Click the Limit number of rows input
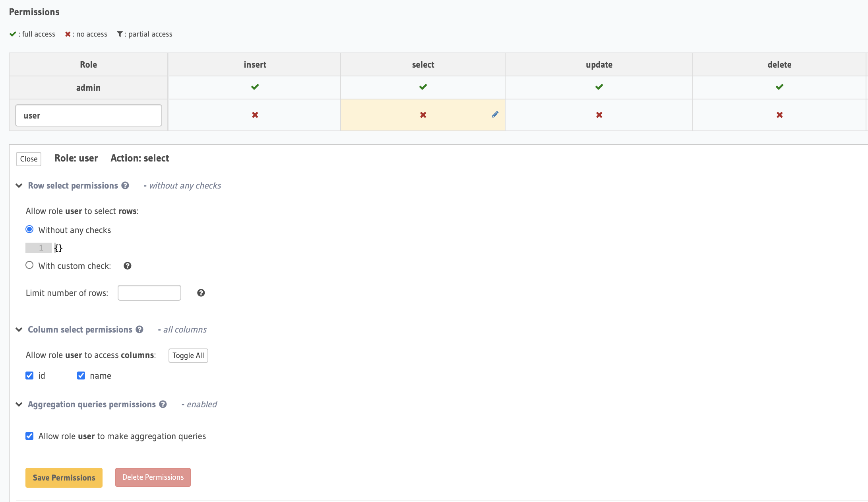 click(149, 293)
